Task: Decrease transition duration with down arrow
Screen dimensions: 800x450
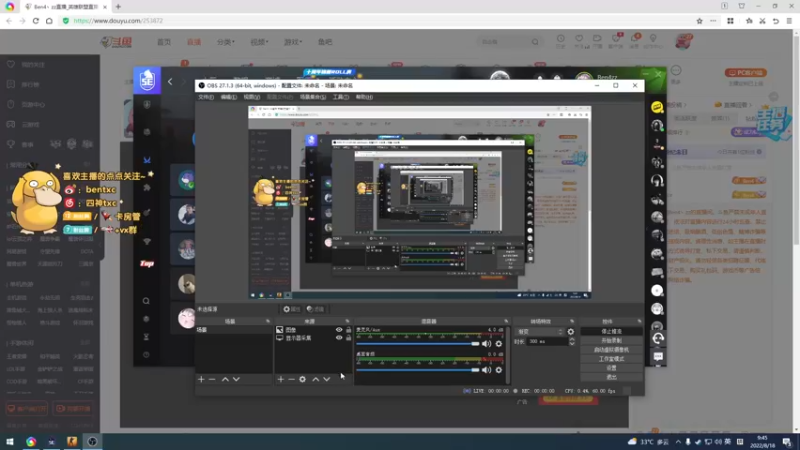Action: tap(571, 344)
